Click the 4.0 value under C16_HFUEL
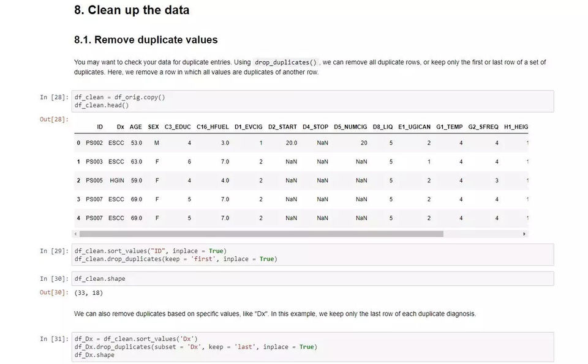 [x=225, y=180]
